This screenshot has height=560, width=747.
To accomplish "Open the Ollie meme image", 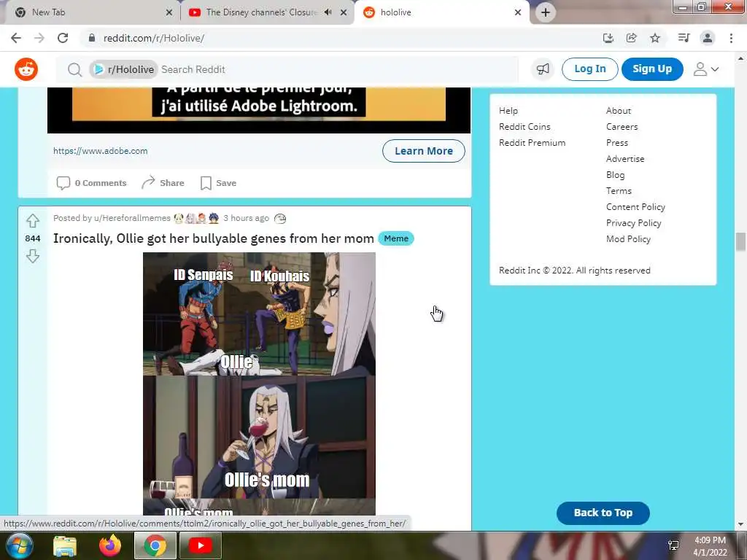I will click(259, 384).
